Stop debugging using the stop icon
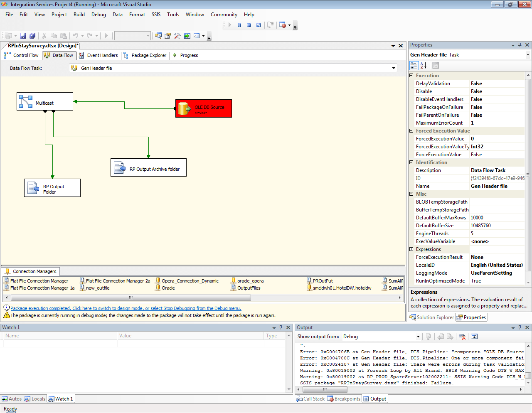The height and width of the screenshot is (413, 532). (249, 25)
